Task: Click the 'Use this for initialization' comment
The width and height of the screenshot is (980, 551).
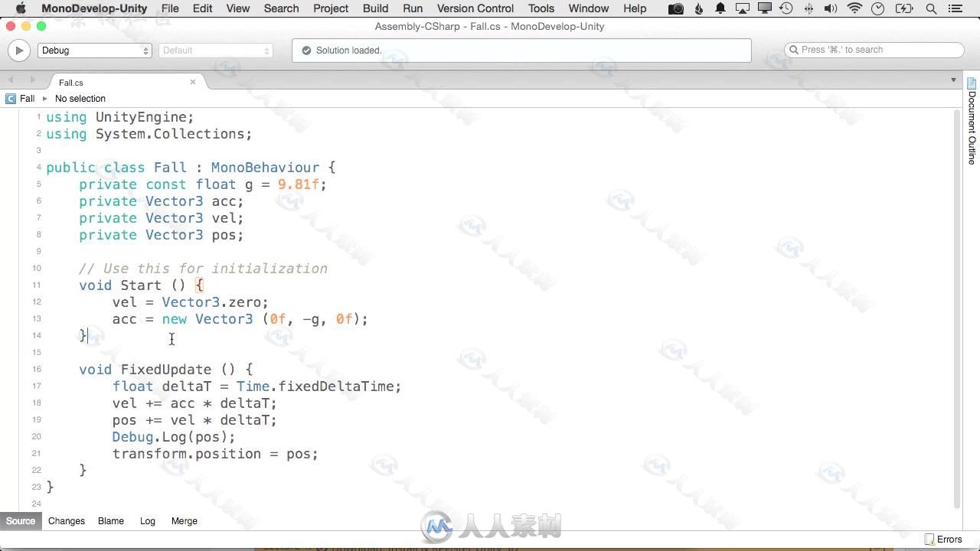Action: click(x=204, y=269)
